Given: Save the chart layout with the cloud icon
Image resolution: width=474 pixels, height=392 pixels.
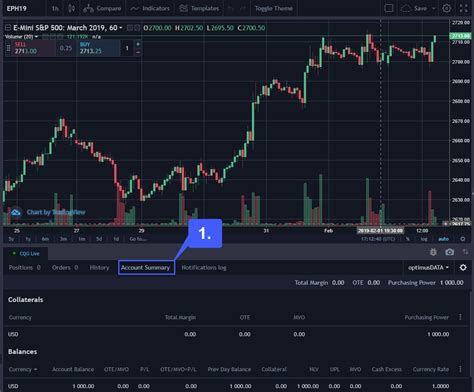Looking at the screenshot, I should 414,8.
